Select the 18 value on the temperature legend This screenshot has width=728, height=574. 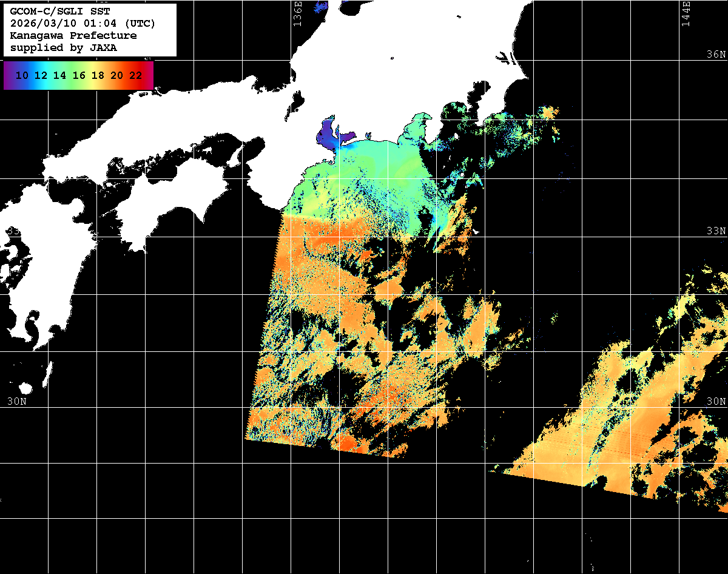pos(98,76)
